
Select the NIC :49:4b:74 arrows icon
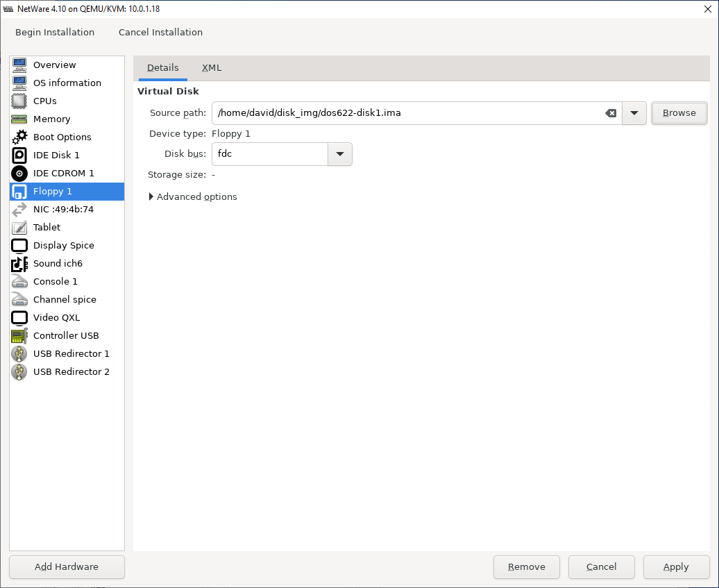point(19,210)
